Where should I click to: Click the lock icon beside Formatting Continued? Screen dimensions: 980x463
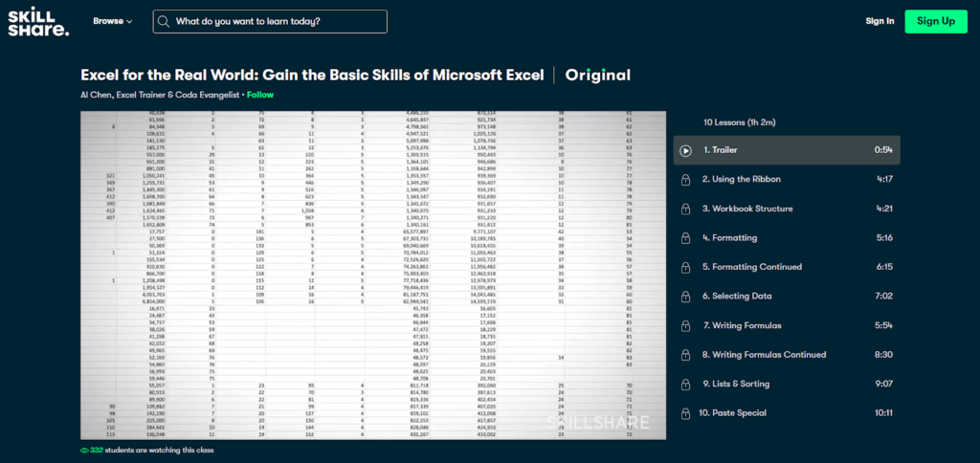coord(685,268)
